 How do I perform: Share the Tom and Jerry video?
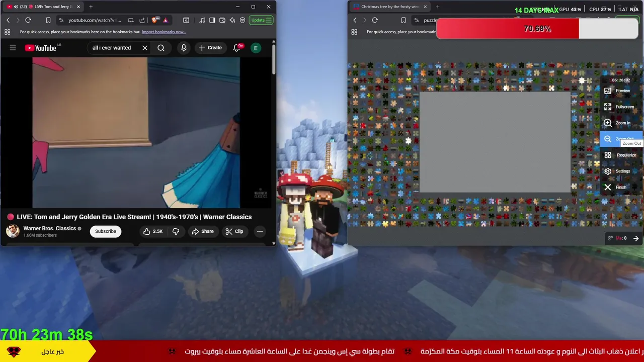point(203,231)
